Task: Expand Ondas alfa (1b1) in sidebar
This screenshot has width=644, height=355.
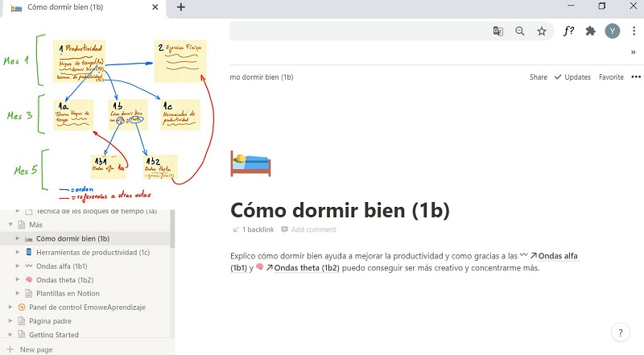Action: pos(17,266)
